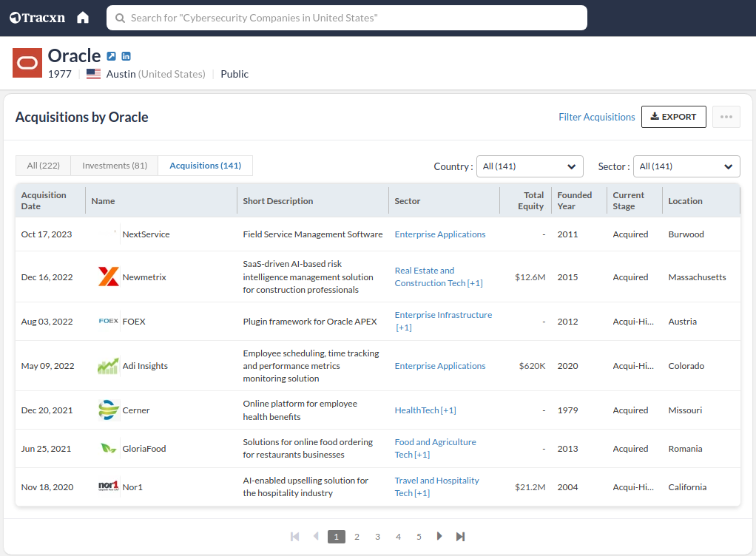Open the GloriaFood company name

pos(144,449)
